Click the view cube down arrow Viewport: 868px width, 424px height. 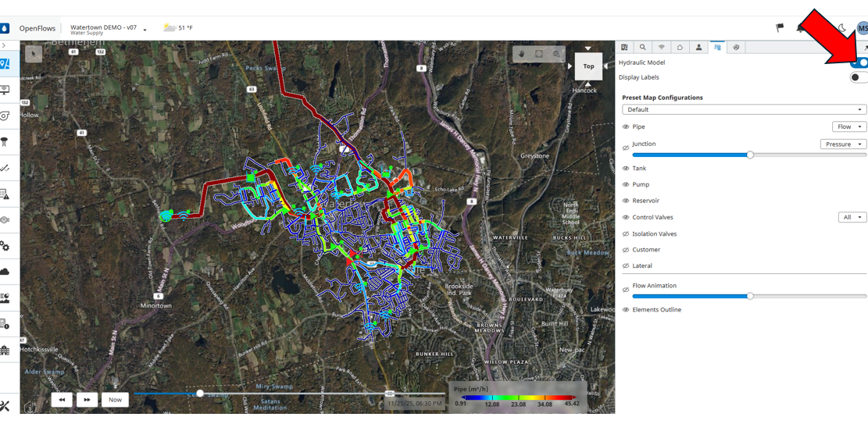click(x=588, y=84)
